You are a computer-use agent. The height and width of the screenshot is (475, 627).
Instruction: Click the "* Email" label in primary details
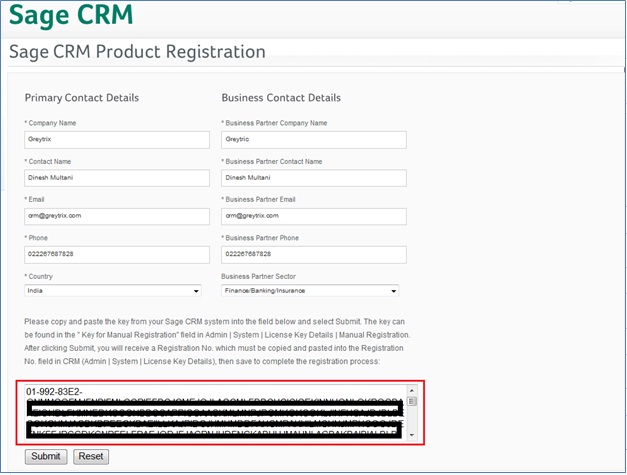click(34, 200)
